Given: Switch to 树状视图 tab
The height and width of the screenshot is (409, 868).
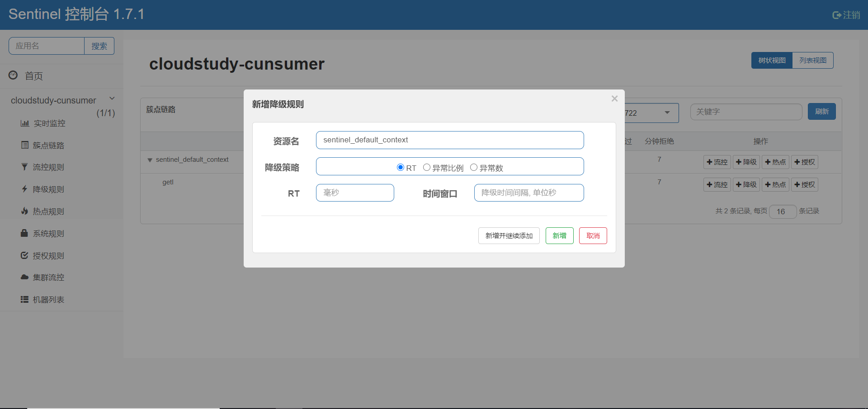Looking at the screenshot, I should [772, 60].
